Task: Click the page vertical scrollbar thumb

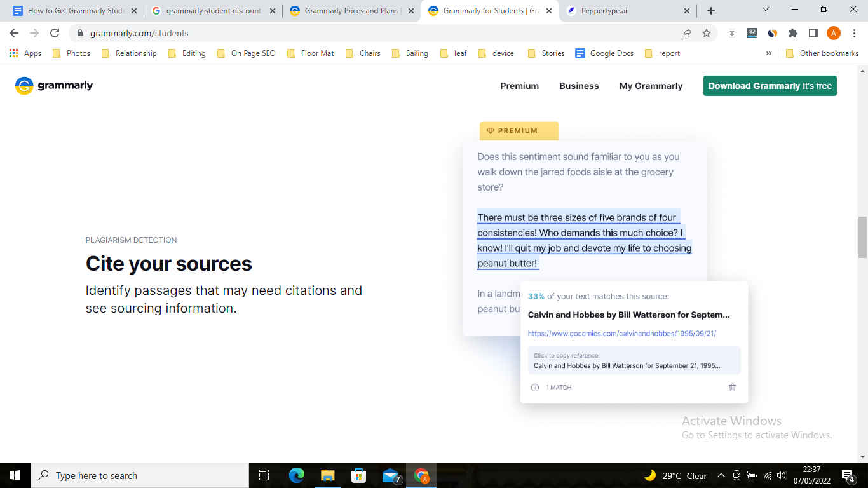Action: (862, 237)
